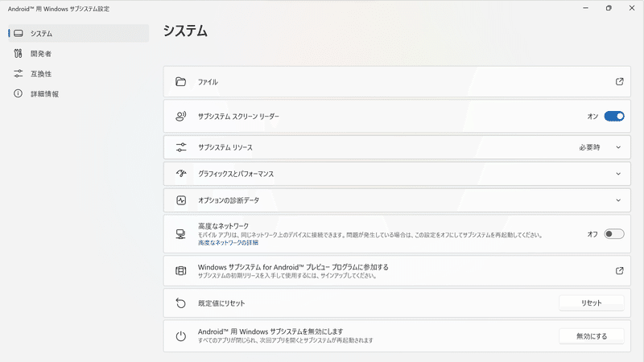
Task: Click the リセット button
Action: point(592,303)
